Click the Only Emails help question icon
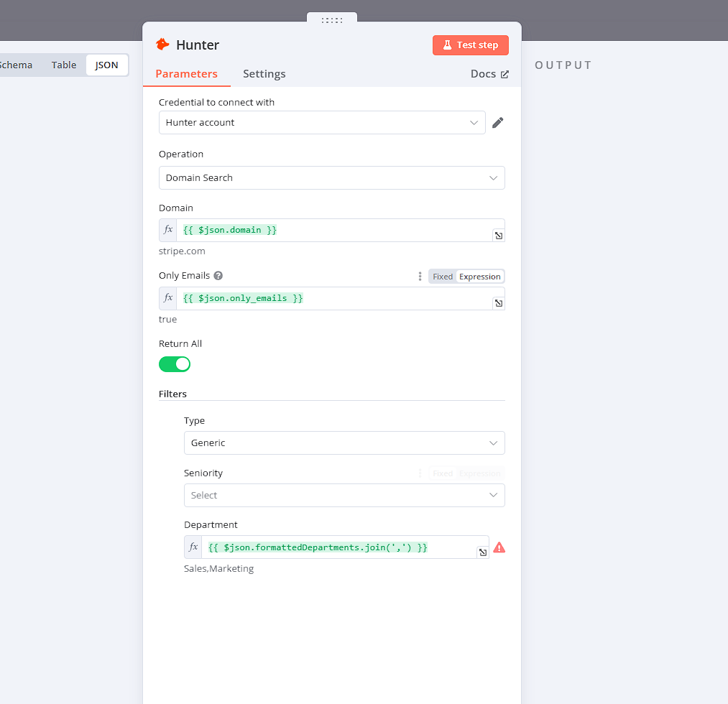The image size is (728, 704). [x=218, y=276]
